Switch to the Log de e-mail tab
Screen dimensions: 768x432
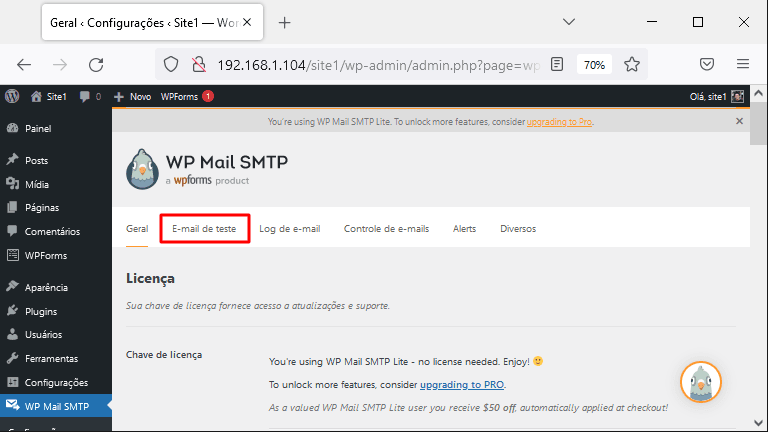(x=289, y=229)
